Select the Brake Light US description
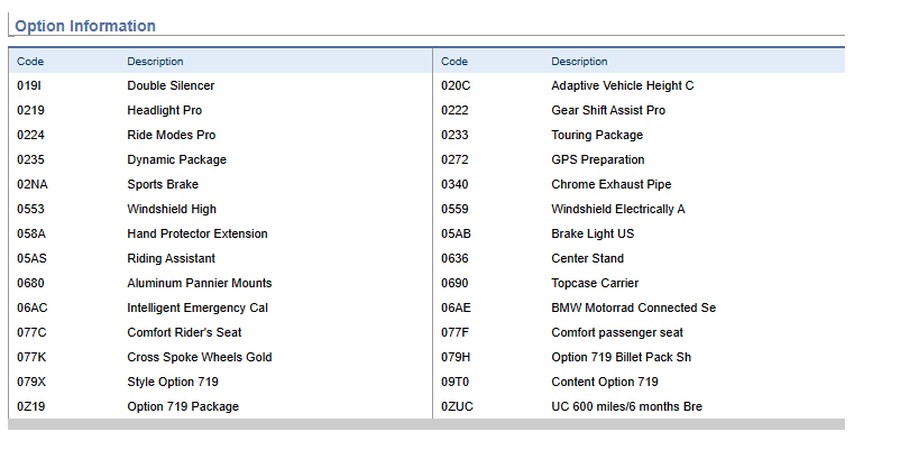The height and width of the screenshot is (458, 900). pos(593,234)
